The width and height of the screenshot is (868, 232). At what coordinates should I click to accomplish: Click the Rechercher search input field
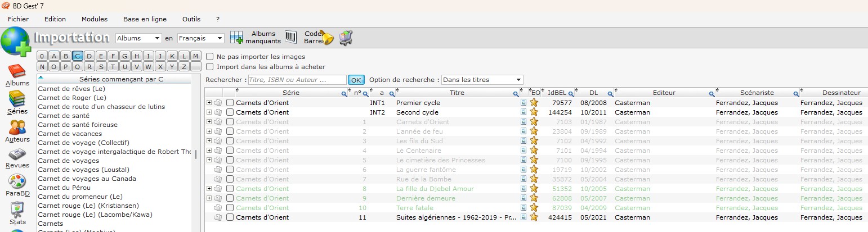[x=297, y=80]
